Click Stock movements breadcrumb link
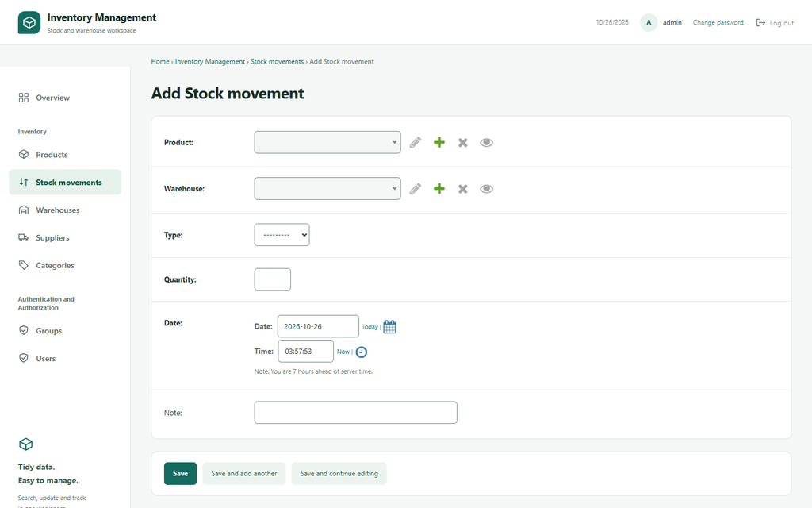The height and width of the screenshot is (508, 812). 277,61
